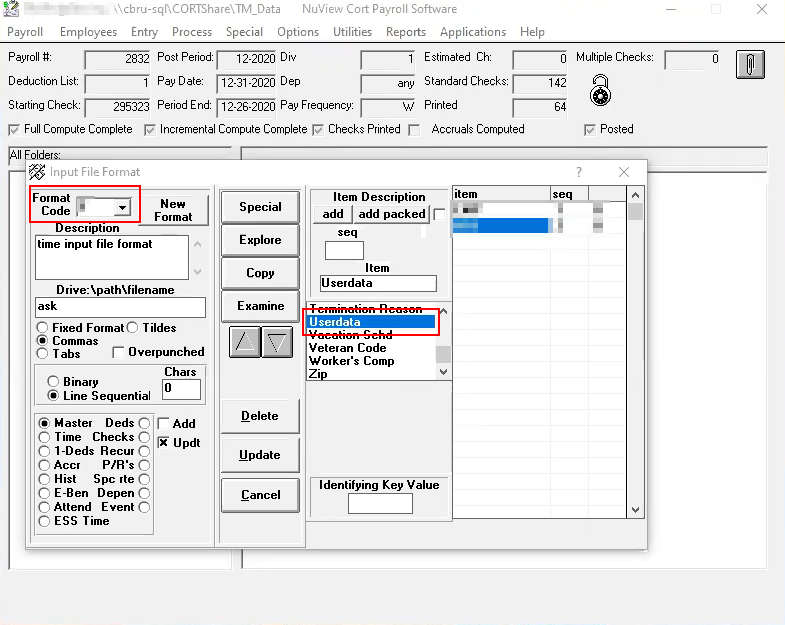Image resolution: width=785 pixels, height=625 pixels.
Task: Toggle checkbox next to add packed
Action: pyautogui.click(x=439, y=215)
